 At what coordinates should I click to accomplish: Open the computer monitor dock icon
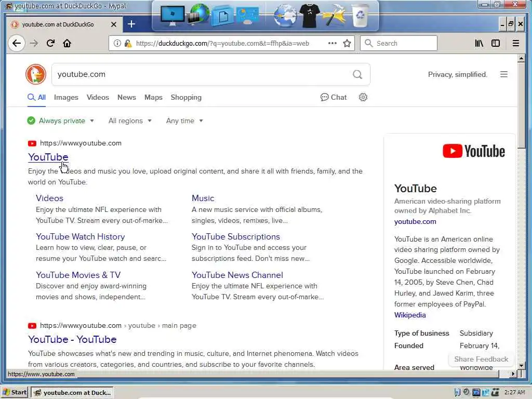pyautogui.click(x=172, y=16)
